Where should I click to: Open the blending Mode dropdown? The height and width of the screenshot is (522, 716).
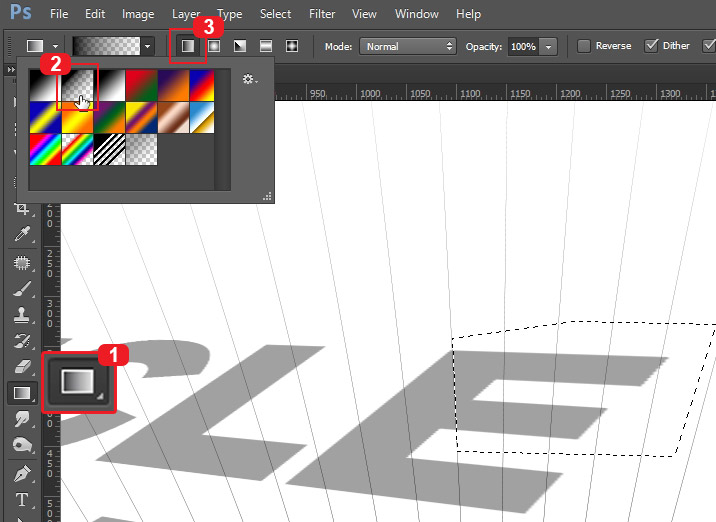point(408,46)
